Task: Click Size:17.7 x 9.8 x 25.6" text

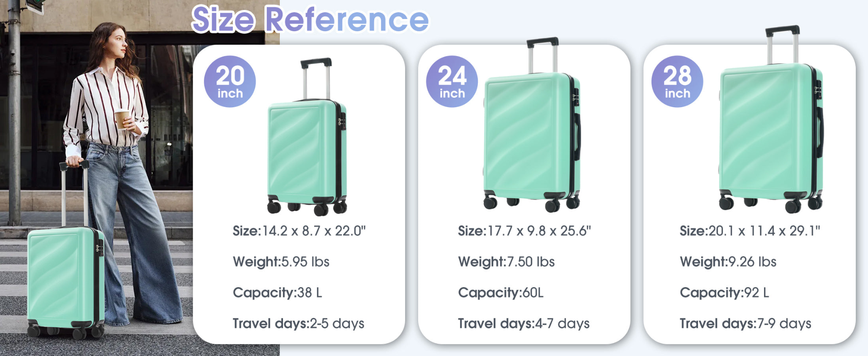Action: click(524, 231)
